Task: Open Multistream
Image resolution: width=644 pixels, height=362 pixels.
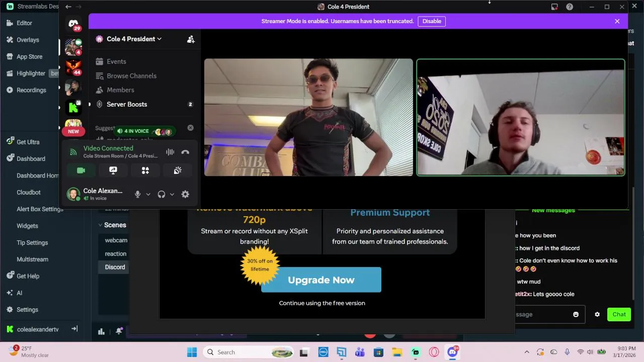Action: coord(32,259)
